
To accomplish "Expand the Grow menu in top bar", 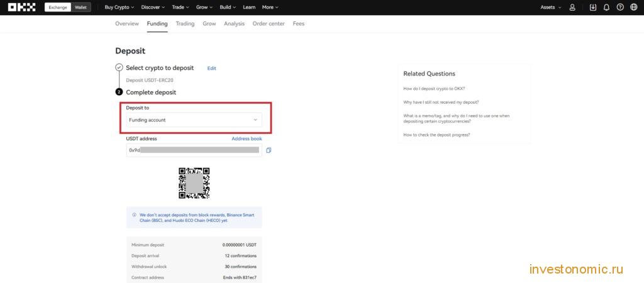I will click(204, 8).
